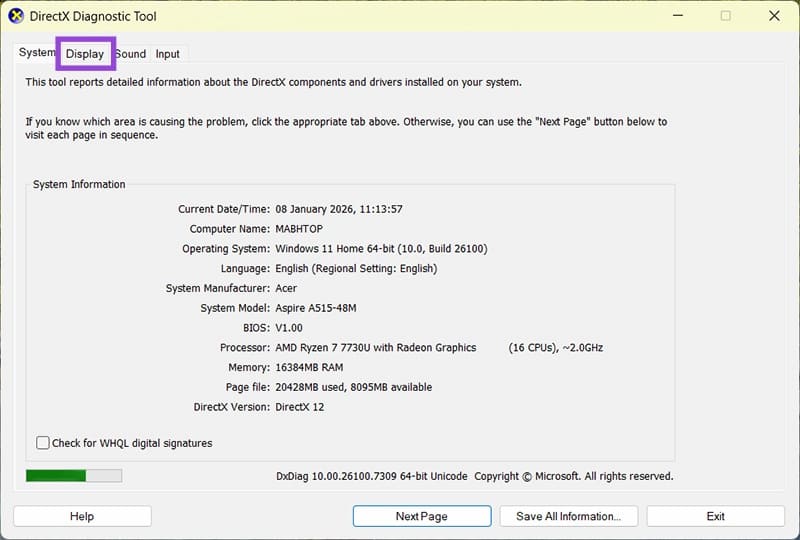
Task: Click the Windows 11 Home 64-bit value
Action: click(x=381, y=249)
